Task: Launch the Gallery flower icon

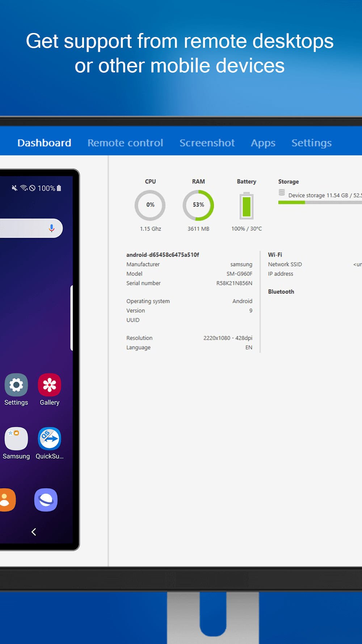Action: pos(50,385)
